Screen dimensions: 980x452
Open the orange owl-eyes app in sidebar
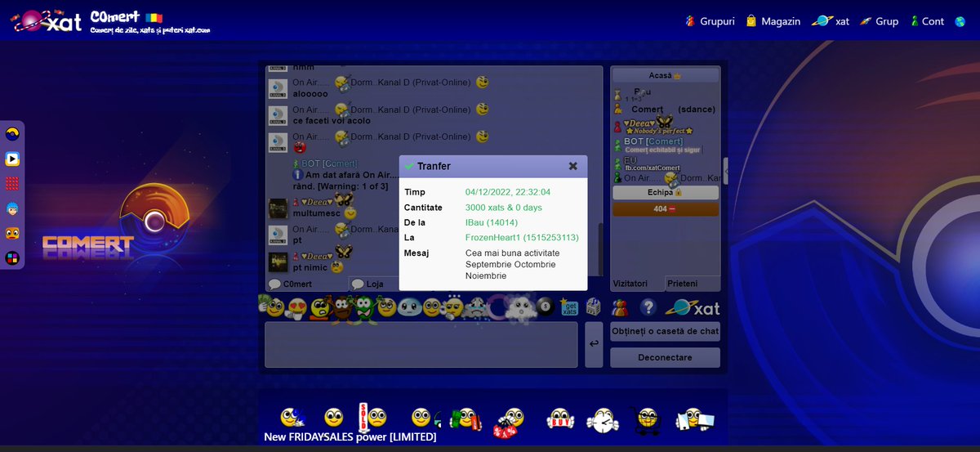pos(12,234)
